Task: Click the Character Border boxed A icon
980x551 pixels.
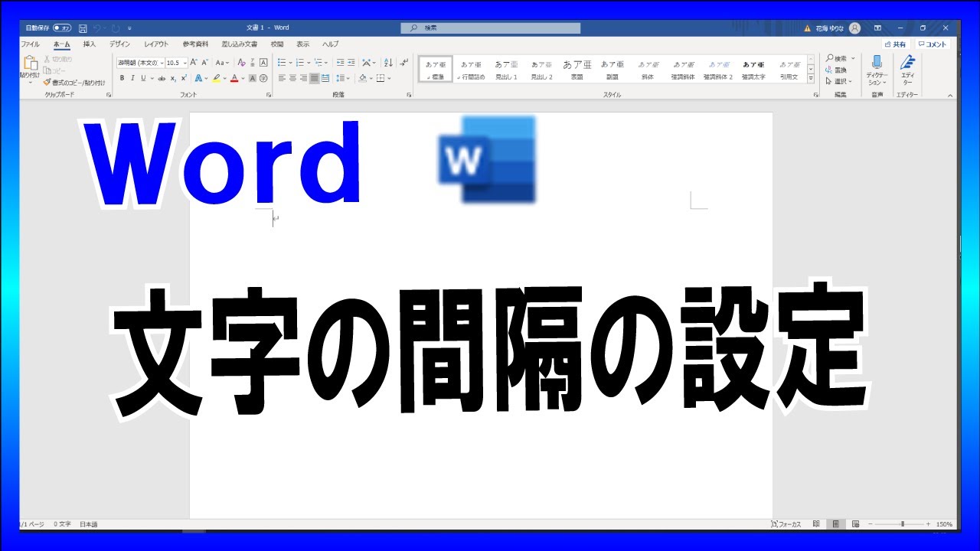Action: [x=263, y=63]
